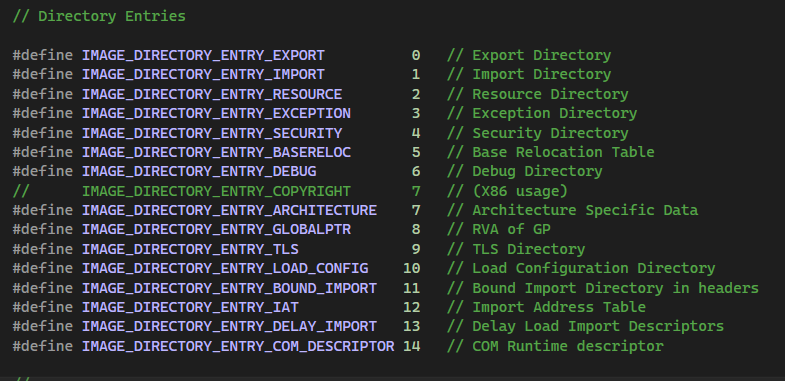
Task: Place cursor on IMAGE_DIRECTORY_ENTRY_RESOURCE
Action: pyautogui.click(x=212, y=94)
